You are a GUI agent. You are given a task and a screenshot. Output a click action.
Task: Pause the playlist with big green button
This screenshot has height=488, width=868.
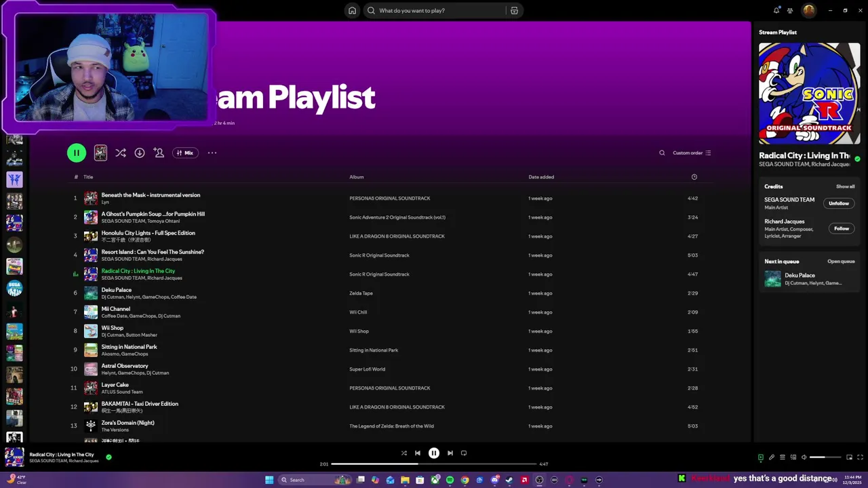77,153
